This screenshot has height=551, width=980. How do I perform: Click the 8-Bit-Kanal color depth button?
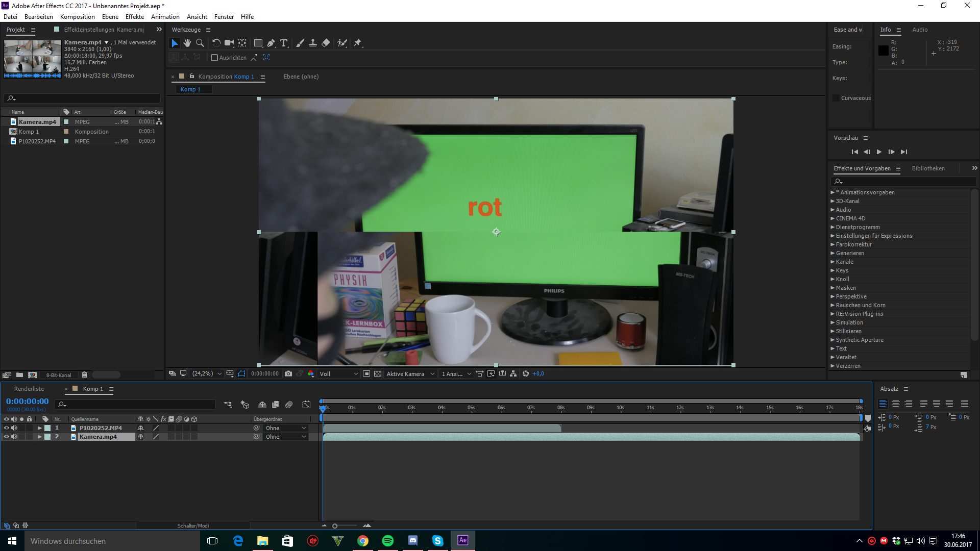[x=59, y=375]
